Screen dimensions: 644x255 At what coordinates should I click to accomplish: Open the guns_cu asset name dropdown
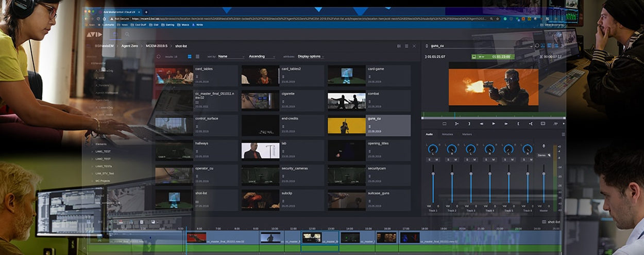point(481,46)
